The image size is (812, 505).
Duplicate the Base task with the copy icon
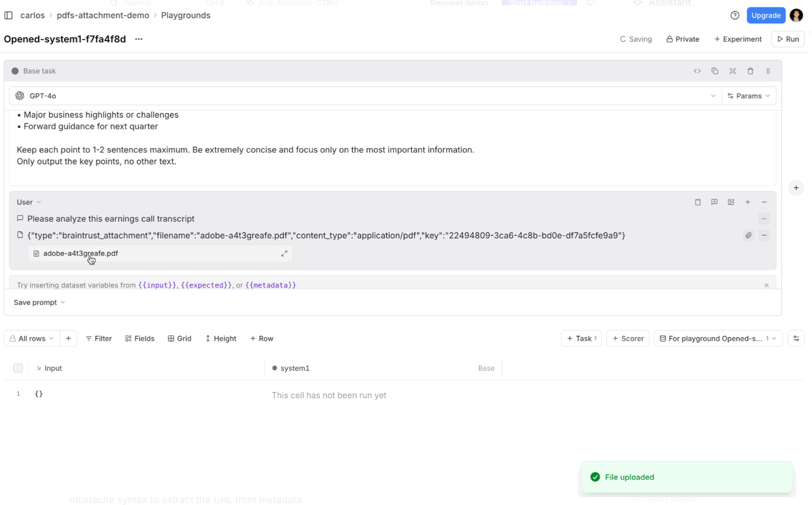pos(715,71)
